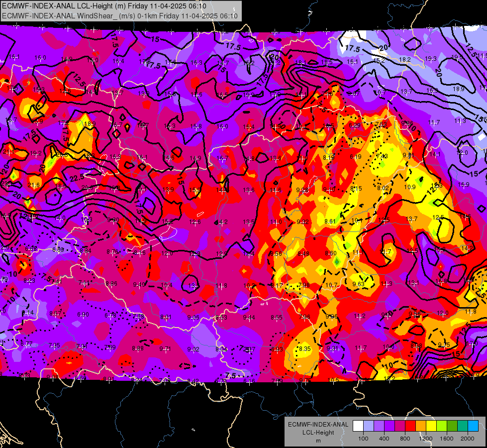Click the grid value 18.2
Viewport: 487px width, 448px height.
click(x=405, y=59)
